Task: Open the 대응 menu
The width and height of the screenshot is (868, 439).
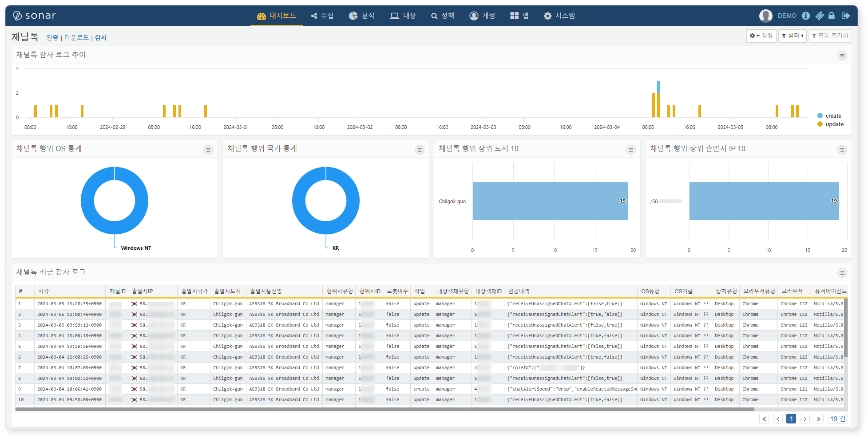Action: pyautogui.click(x=403, y=16)
